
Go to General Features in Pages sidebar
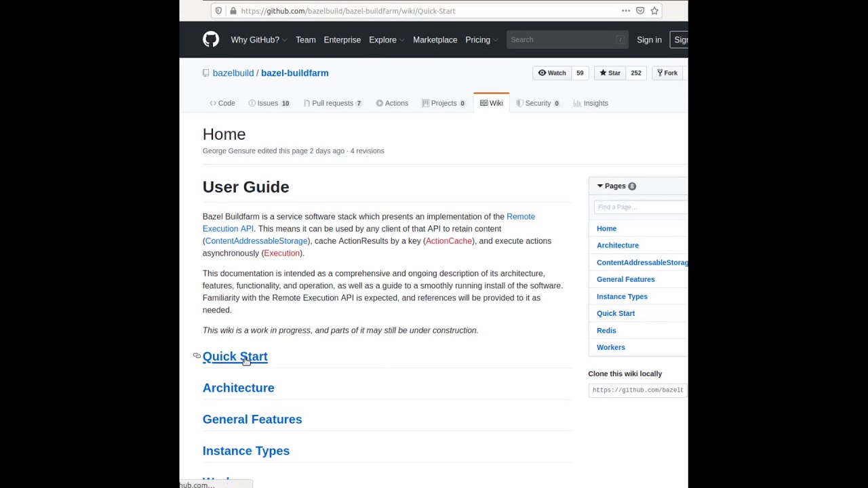pyautogui.click(x=626, y=279)
